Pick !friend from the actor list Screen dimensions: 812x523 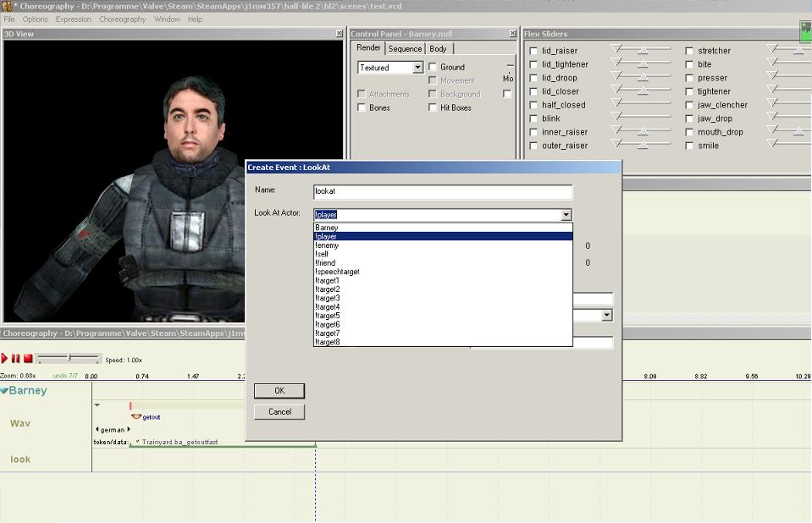click(443, 262)
